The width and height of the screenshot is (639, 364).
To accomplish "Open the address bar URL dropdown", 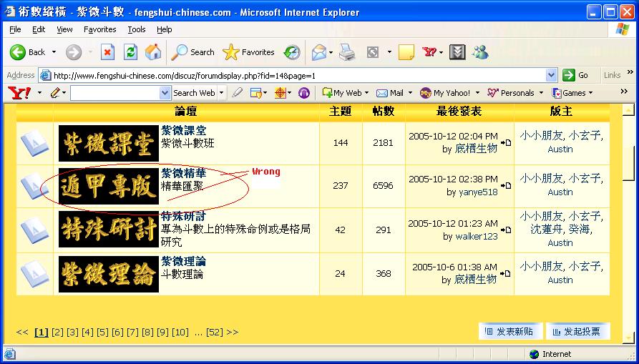I will click(x=551, y=75).
